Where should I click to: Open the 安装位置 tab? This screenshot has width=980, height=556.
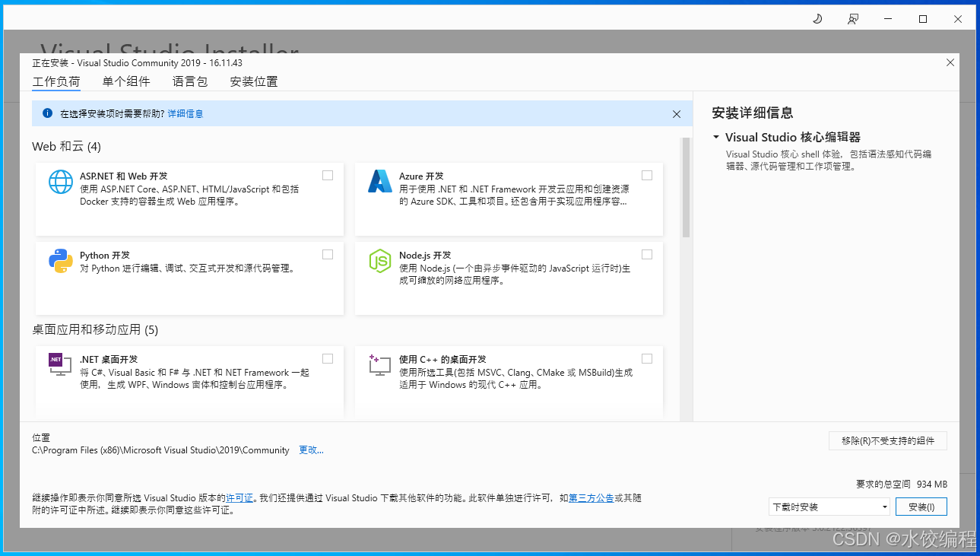tap(254, 81)
